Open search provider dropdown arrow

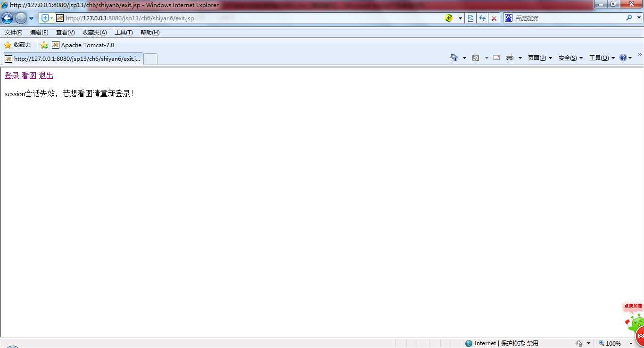pos(638,18)
